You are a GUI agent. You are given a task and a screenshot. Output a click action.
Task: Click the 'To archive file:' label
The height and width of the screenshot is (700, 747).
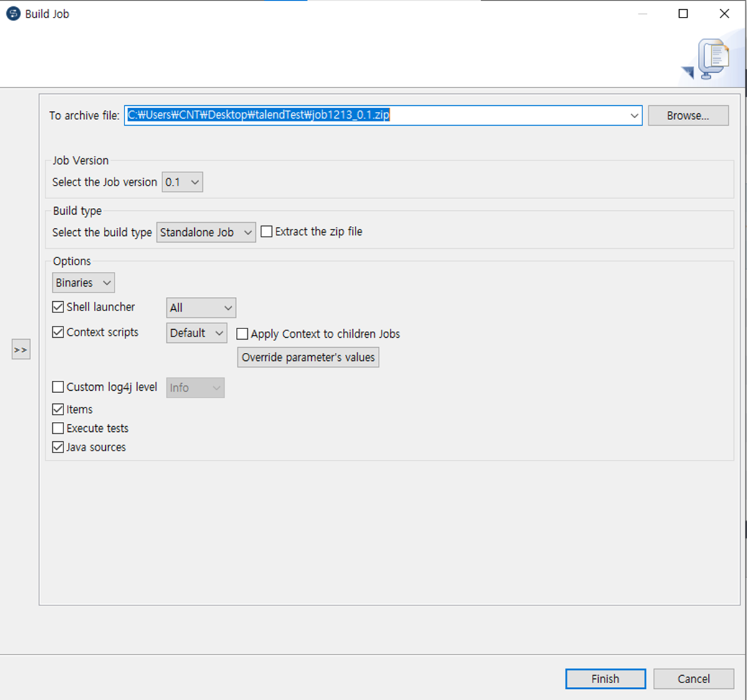(84, 116)
